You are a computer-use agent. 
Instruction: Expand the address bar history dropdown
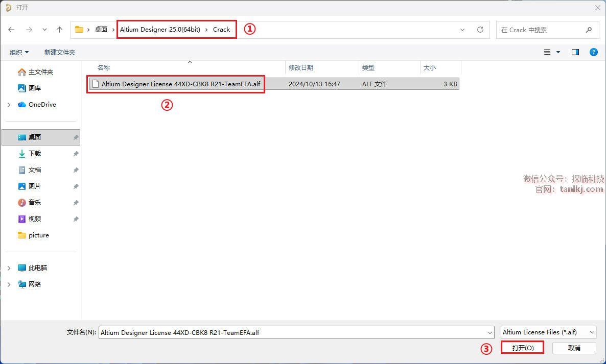coord(462,30)
